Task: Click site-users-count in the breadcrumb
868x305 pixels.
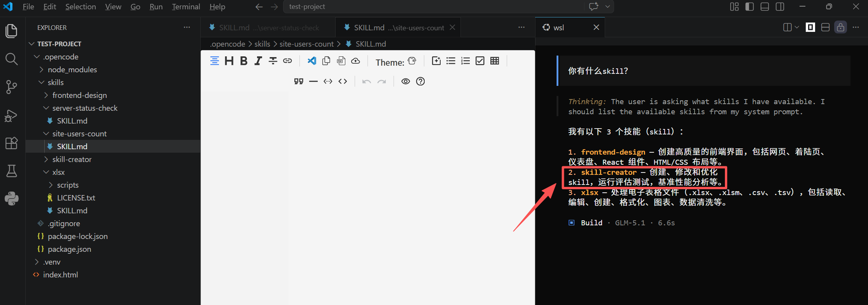Action: coord(306,44)
